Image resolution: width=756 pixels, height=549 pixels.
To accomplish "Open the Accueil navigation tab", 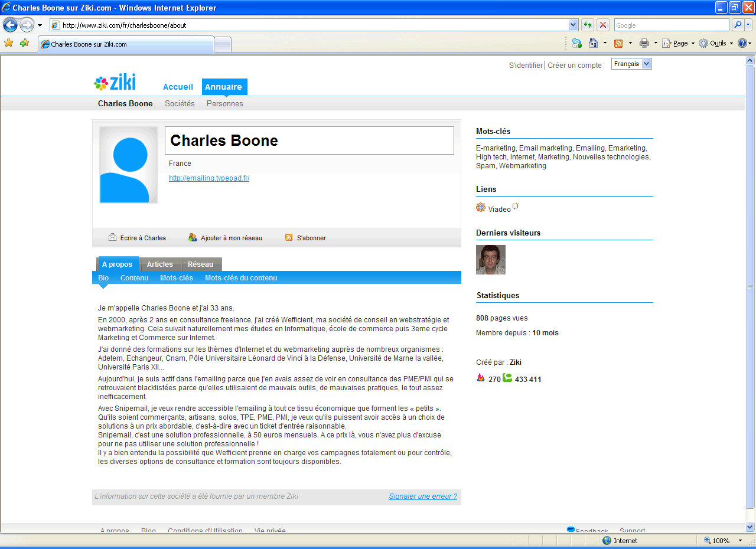I will tap(178, 87).
